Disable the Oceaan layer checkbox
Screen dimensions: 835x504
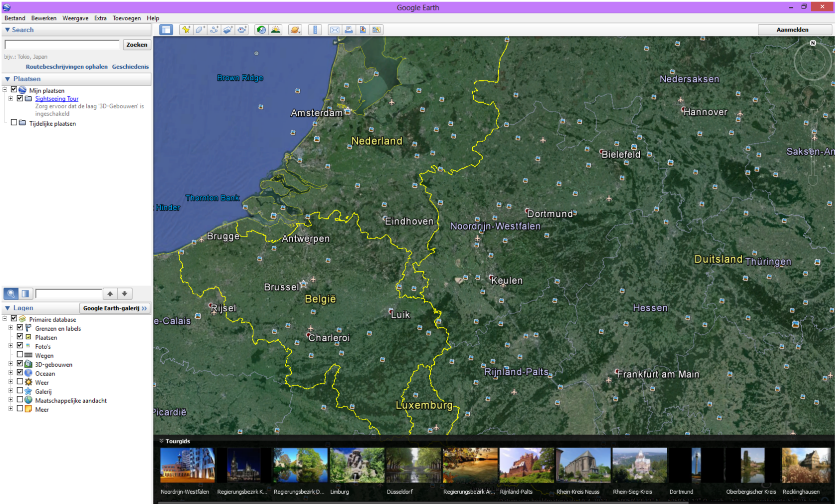[20, 372]
